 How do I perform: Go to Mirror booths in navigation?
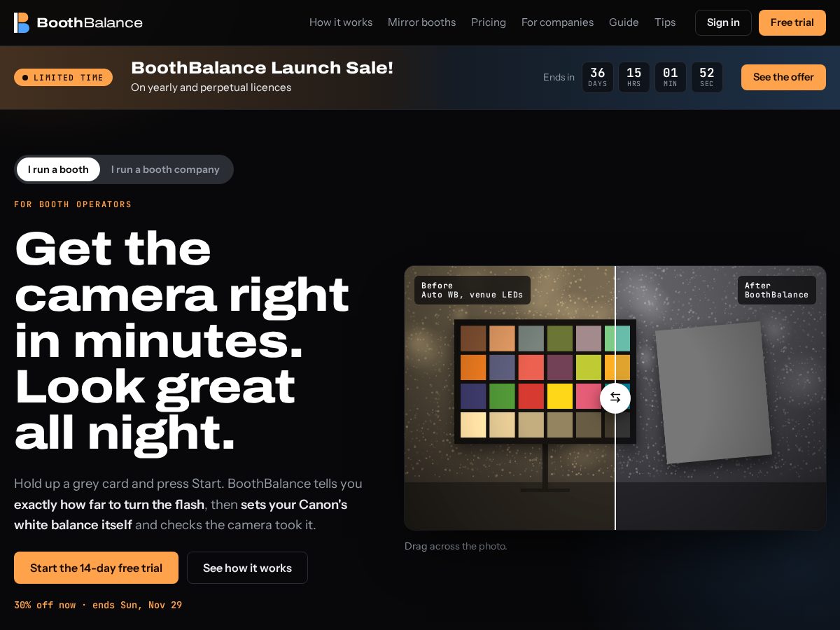point(421,22)
